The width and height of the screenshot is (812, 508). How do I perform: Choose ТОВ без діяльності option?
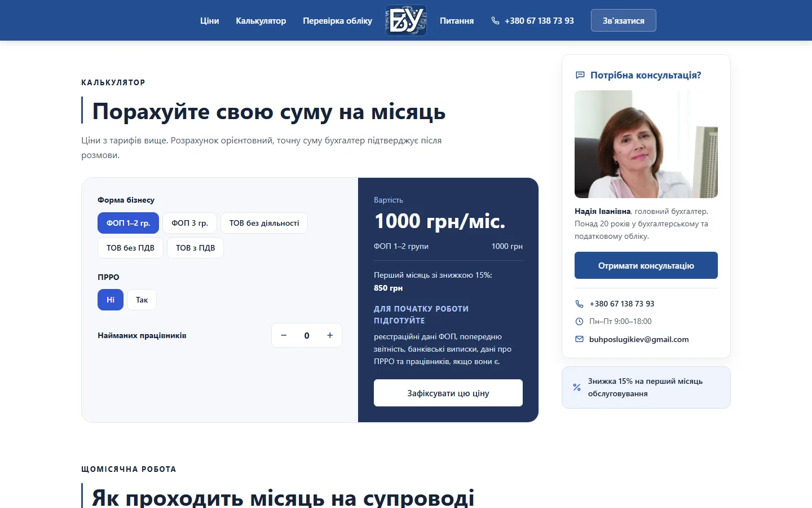point(264,223)
